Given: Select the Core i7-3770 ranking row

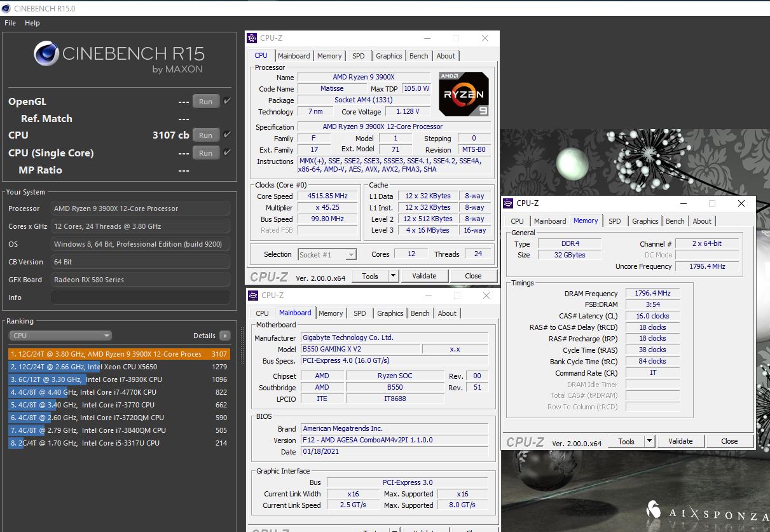Looking at the screenshot, I should [x=119, y=405].
